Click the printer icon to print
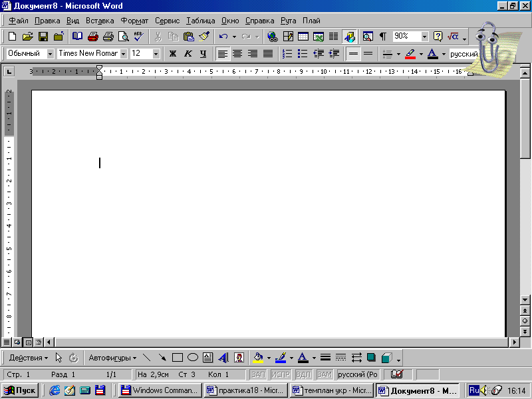The height and width of the screenshot is (399, 532). point(108,37)
